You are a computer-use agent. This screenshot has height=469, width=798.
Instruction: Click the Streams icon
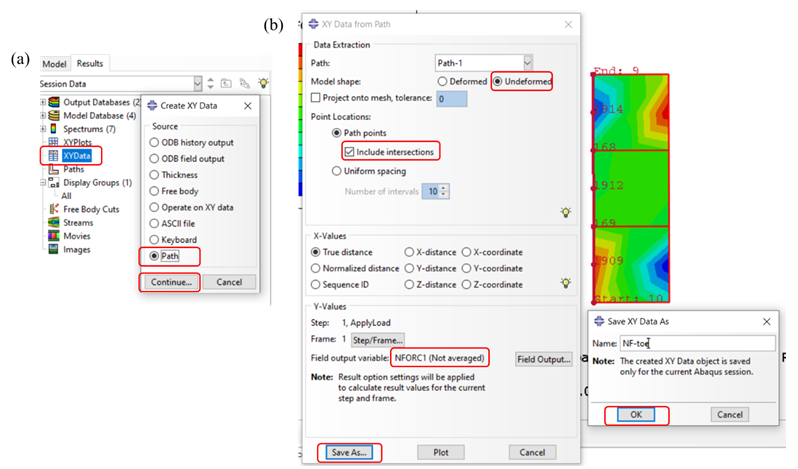pyautogui.click(x=53, y=222)
